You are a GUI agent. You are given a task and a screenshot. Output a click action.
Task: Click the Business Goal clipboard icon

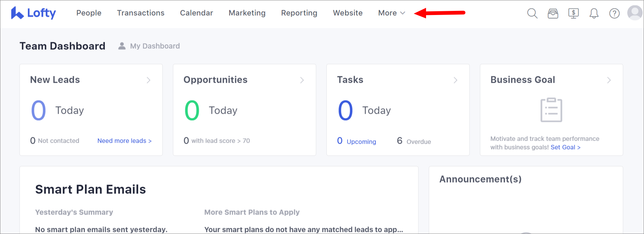tap(551, 110)
